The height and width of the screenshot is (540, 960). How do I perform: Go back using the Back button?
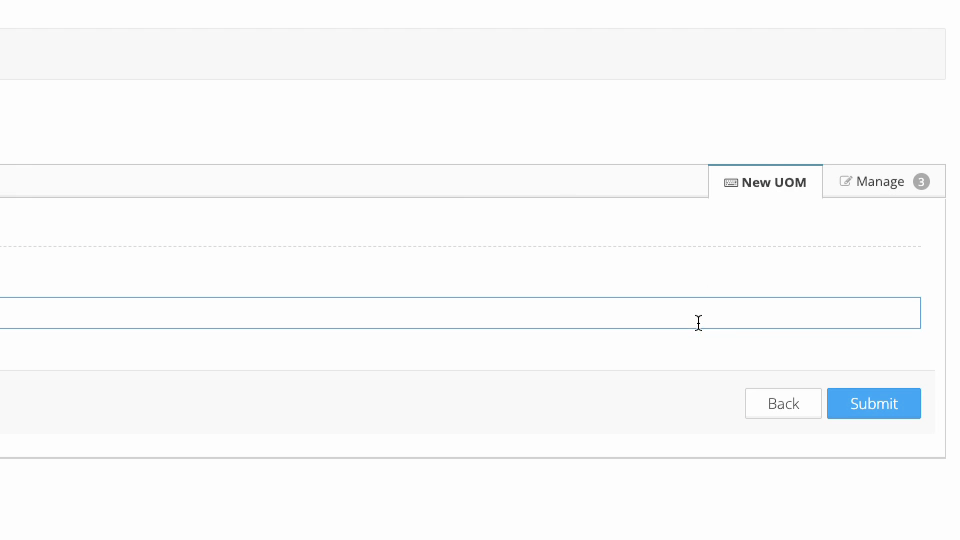[783, 403]
